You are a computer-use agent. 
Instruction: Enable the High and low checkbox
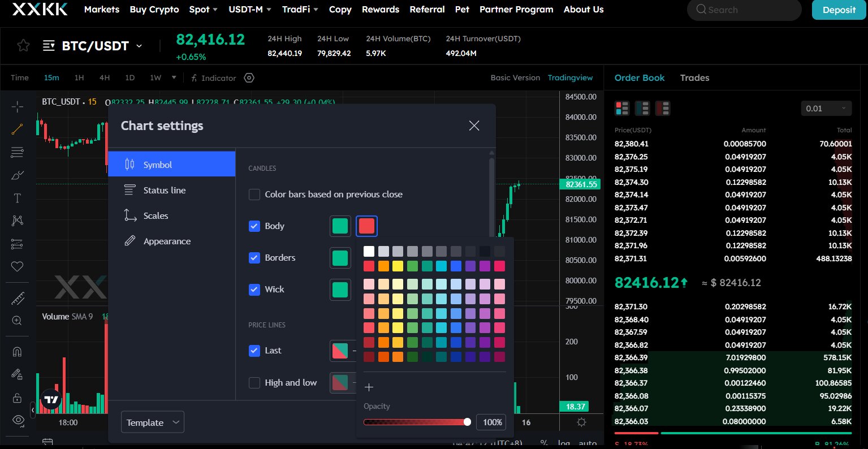coord(254,383)
